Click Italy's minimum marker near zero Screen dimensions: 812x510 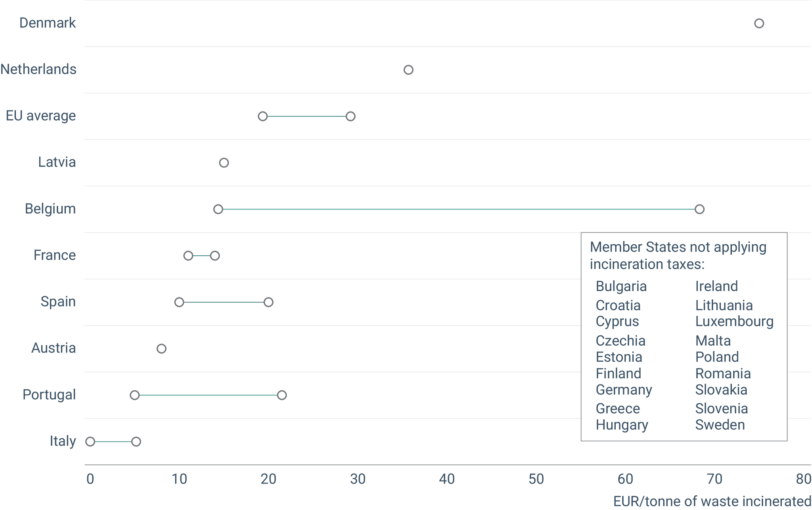[x=90, y=441]
